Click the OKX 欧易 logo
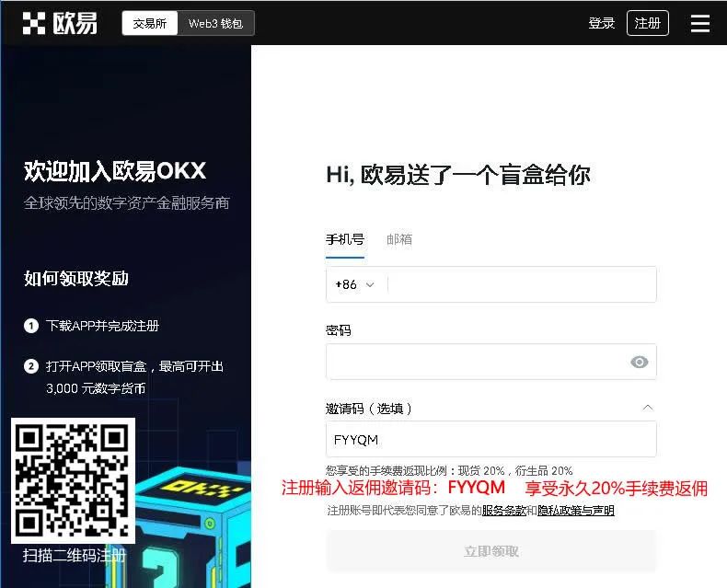Image resolution: width=727 pixels, height=588 pixels. coord(60,23)
